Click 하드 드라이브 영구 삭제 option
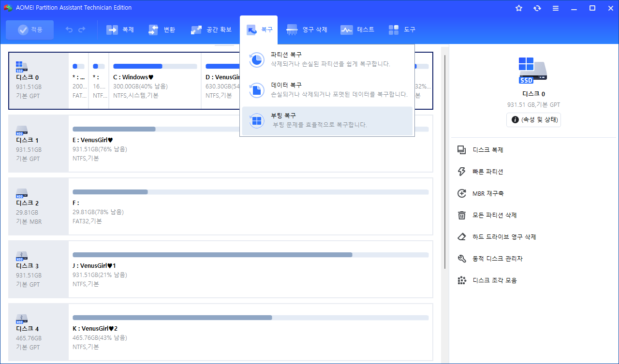This screenshot has width=619, height=364. click(x=504, y=237)
